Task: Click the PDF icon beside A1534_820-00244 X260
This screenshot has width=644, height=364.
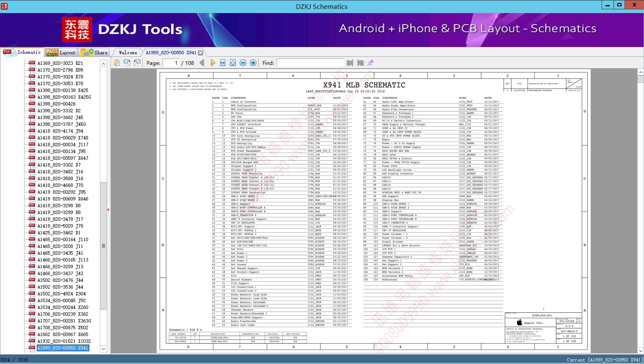Action: [32, 307]
